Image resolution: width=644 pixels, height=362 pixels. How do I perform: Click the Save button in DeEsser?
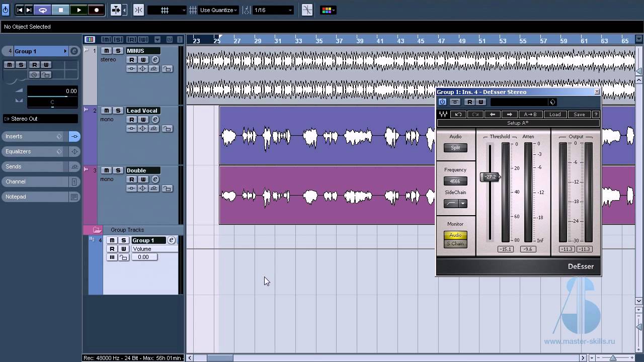(579, 115)
